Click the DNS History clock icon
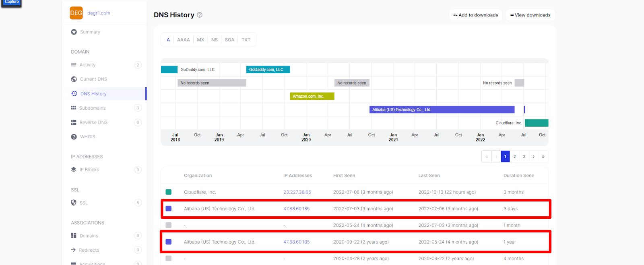Viewport: 644px width, 265px height. tap(74, 94)
